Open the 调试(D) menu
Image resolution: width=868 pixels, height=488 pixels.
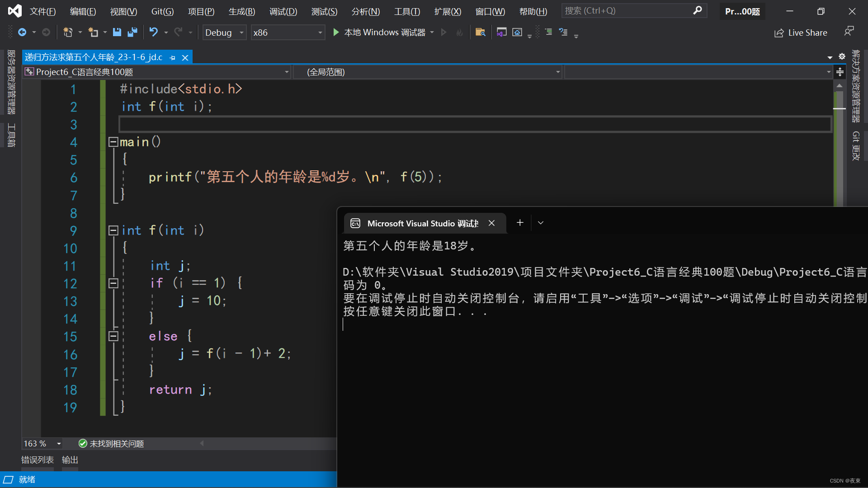click(283, 11)
